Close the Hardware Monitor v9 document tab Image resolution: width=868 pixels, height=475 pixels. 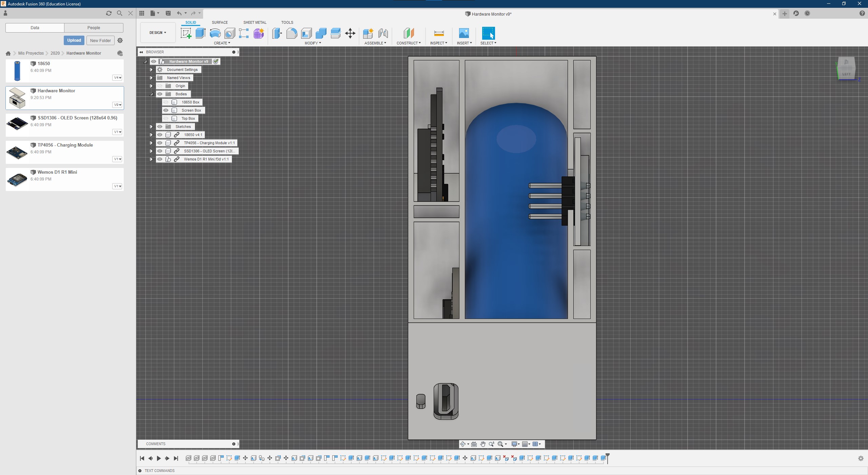coord(774,14)
